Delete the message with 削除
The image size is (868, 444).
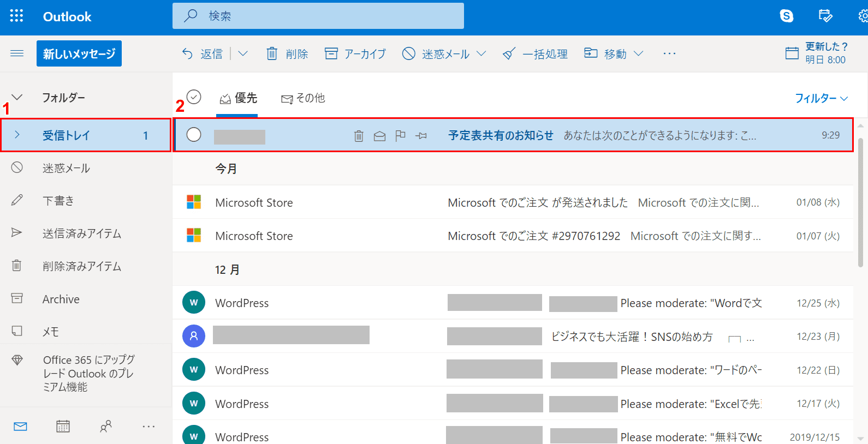tap(287, 53)
